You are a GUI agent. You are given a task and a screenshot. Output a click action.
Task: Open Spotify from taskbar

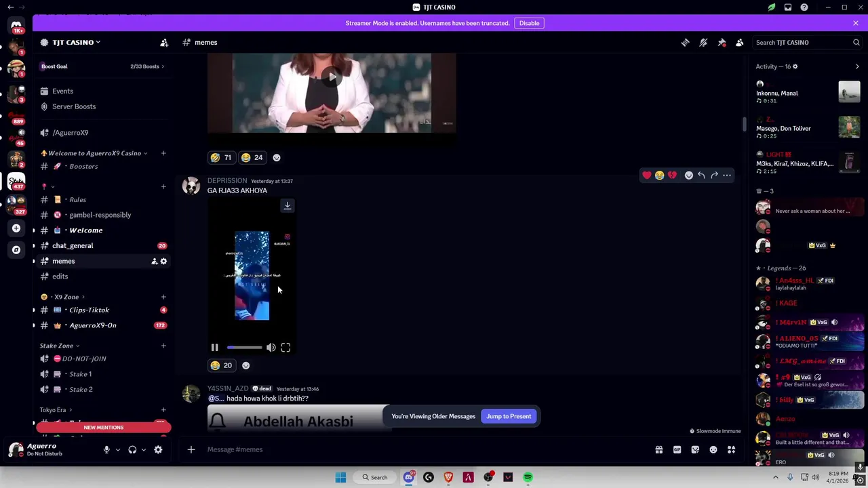click(528, 478)
